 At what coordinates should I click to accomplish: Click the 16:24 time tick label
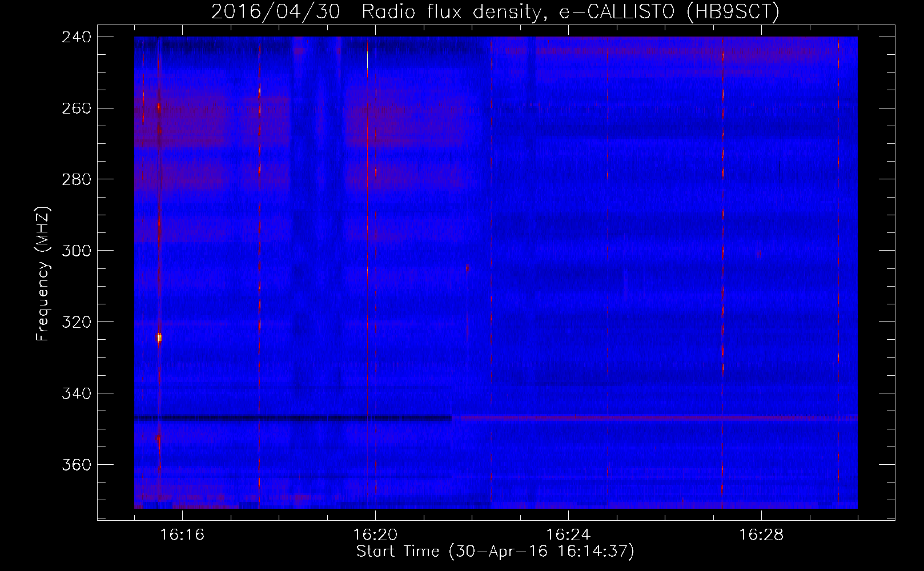coord(568,534)
